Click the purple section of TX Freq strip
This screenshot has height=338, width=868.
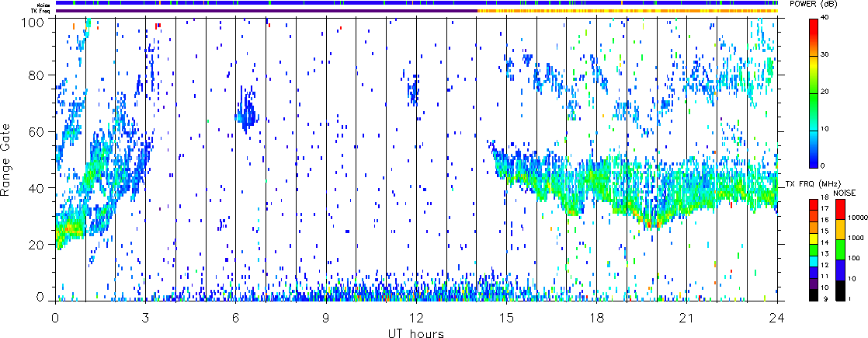[x=266, y=11]
